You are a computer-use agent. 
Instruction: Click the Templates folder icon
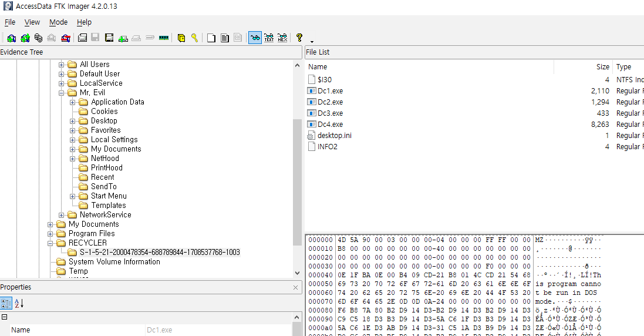click(83, 206)
